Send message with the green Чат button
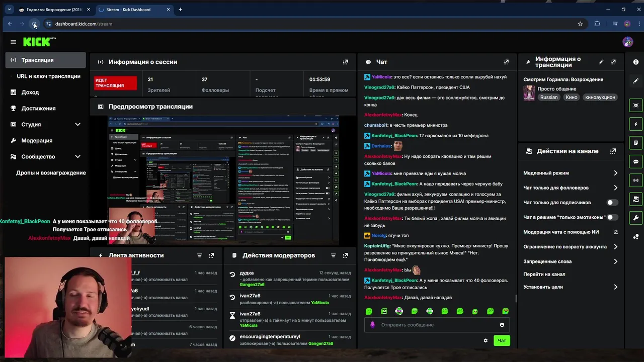Screen dimensions: 644x362 [502, 341]
